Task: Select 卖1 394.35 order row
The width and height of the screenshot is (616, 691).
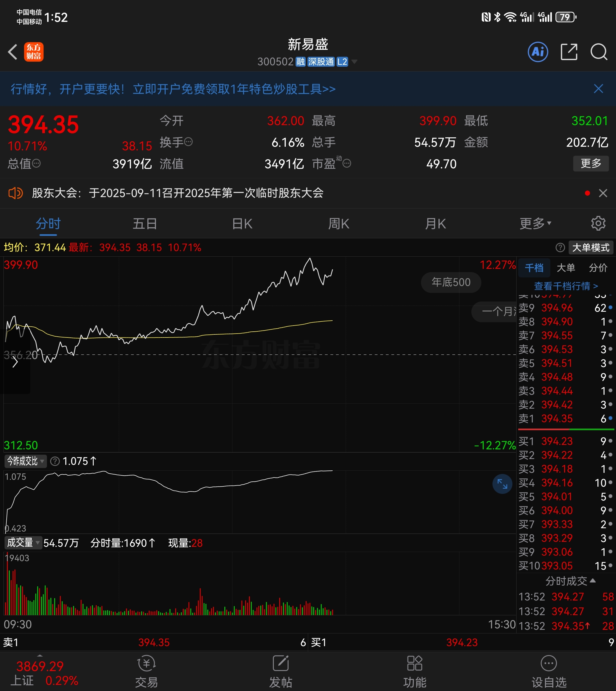Action: 566,418
